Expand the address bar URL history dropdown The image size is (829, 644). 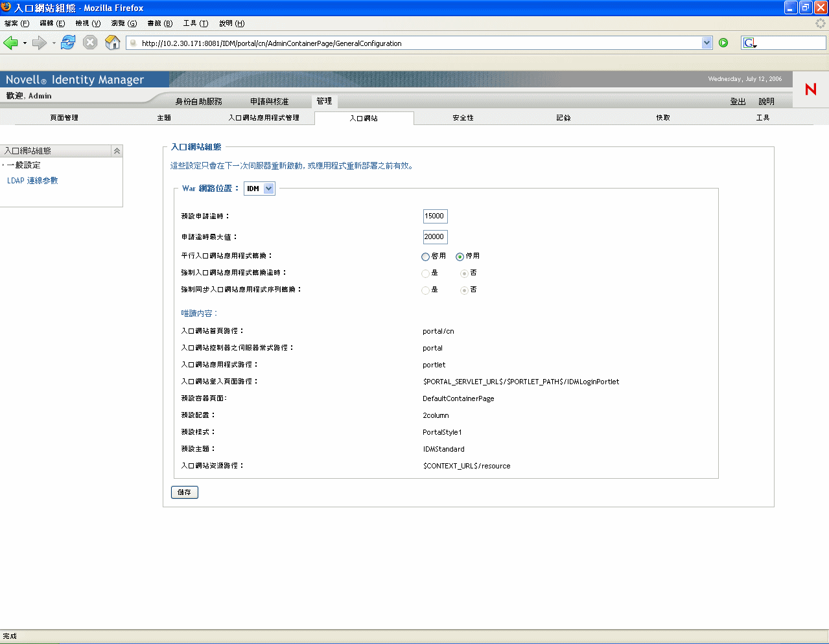[706, 43]
